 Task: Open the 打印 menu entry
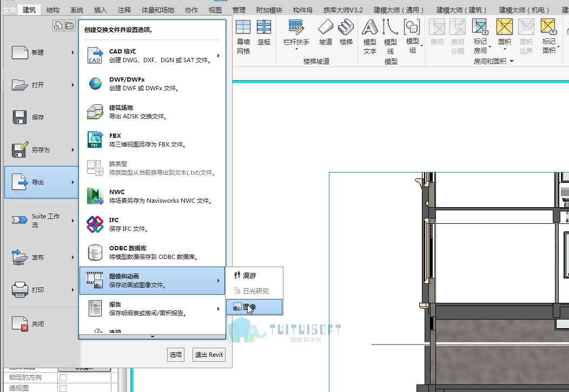pyautogui.click(x=41, y=290)
